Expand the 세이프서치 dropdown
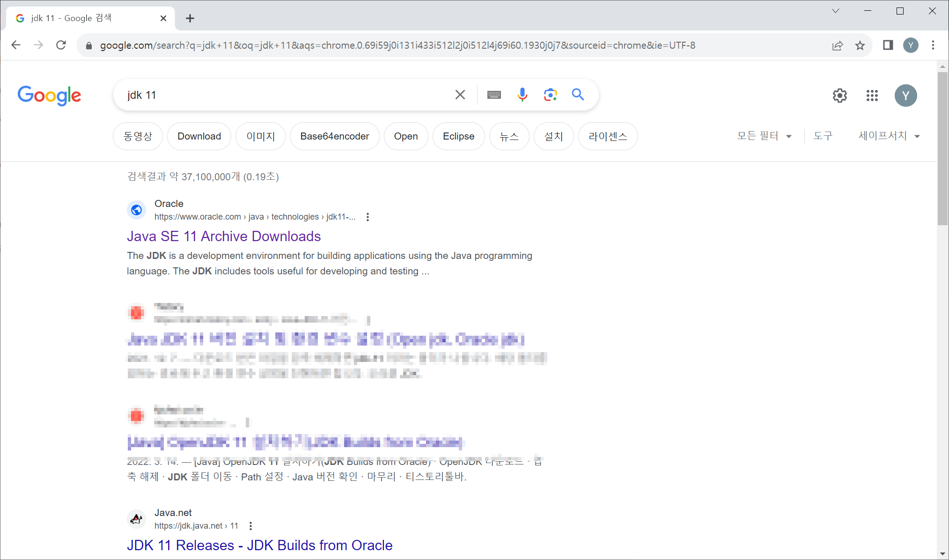949x560 pixels. pos(889,136)
